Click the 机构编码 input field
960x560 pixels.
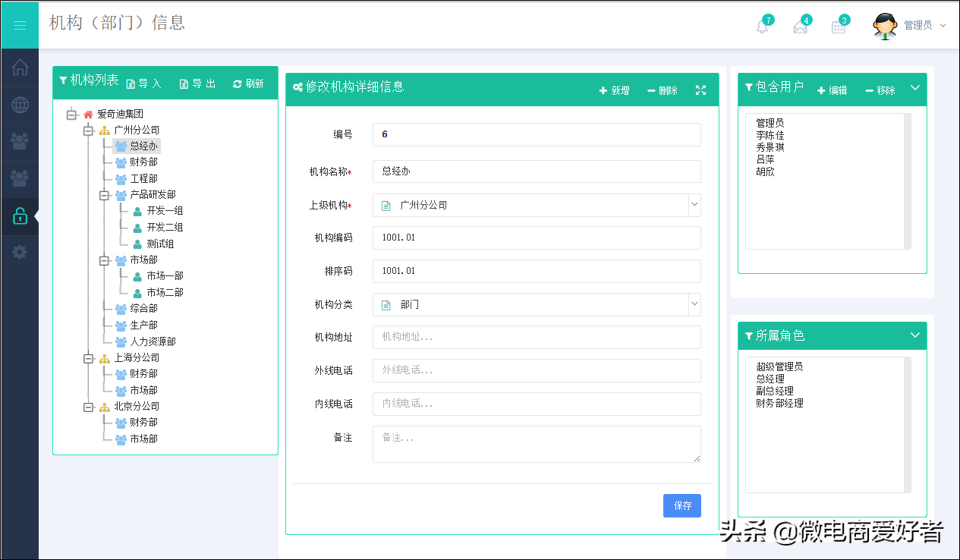point(537,238)
